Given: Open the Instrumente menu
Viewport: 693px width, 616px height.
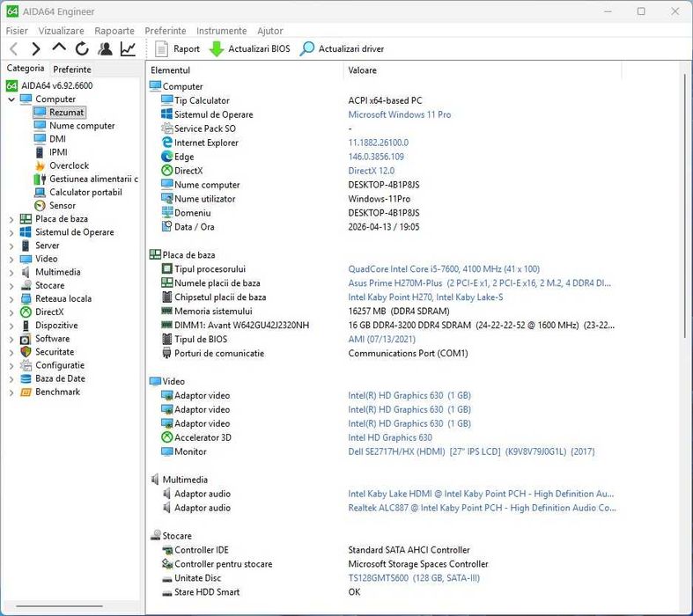Looking at the screenshot, I should (x=221, y=31).
